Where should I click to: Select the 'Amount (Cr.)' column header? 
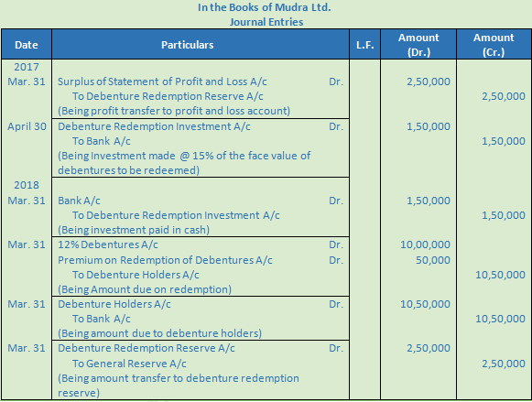click(494, 45)
